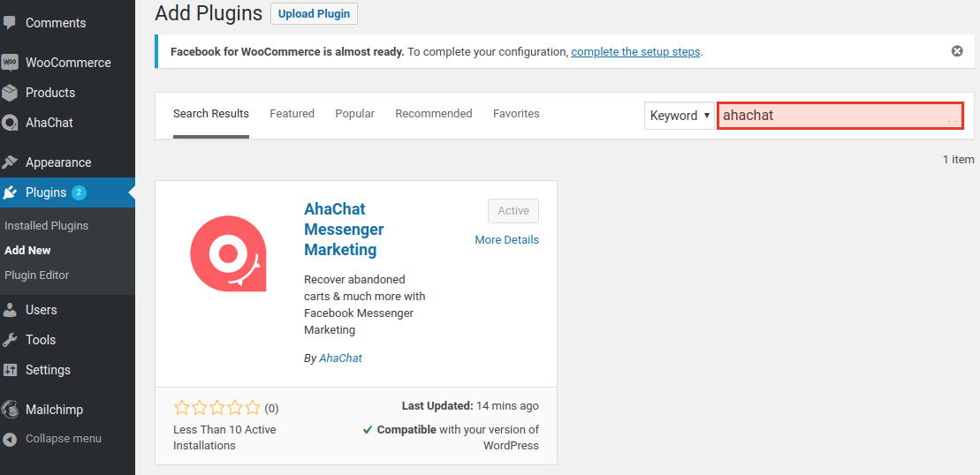The height and width of the screenshot is (475, 980).
Task: Click 'Last Updated: 14 mins ago' text
Action: [x=470, y=406]
